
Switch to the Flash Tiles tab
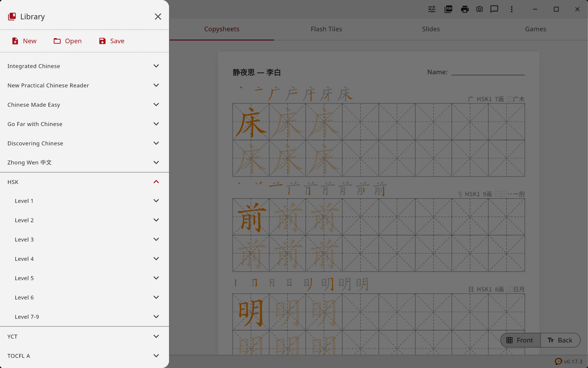click(326, 29)
